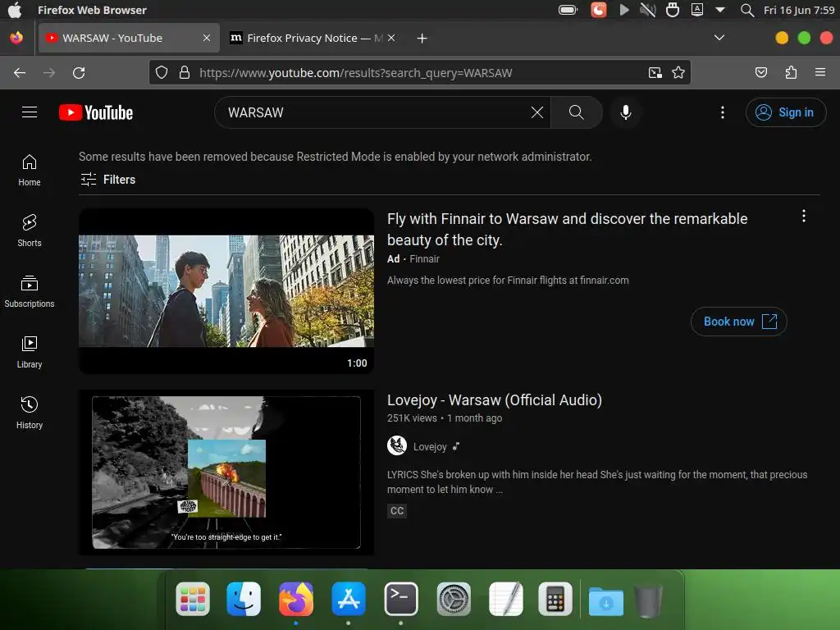
Task: Open tracking protection shield info
Action: point(162,72)
